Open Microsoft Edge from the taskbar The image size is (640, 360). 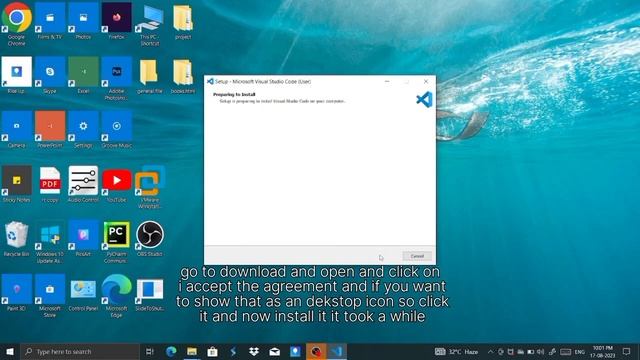(171, 351)
